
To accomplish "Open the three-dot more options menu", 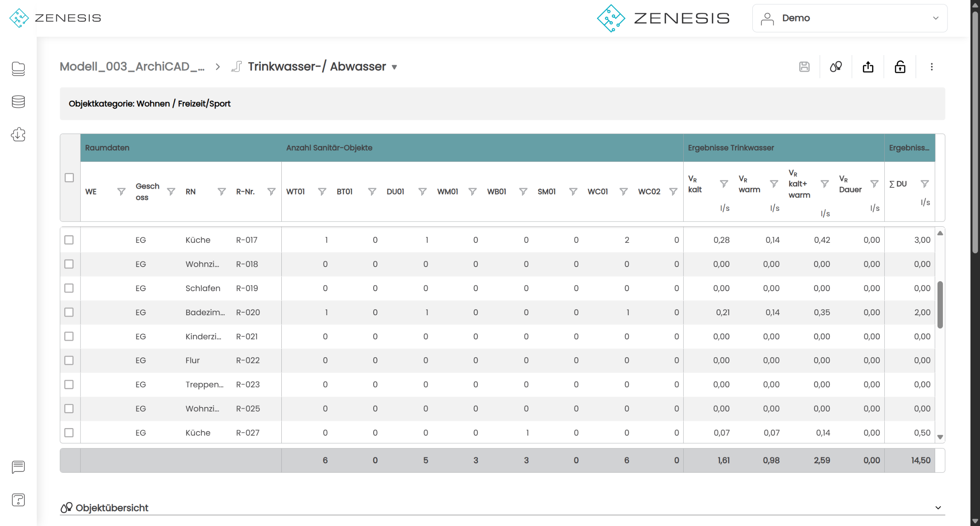I will (x=931, y=67).
